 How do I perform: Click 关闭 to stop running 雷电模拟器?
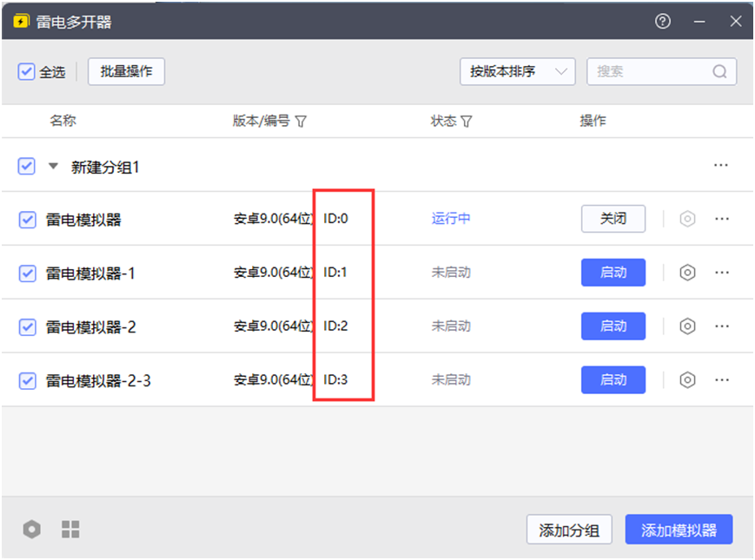pyautogui.click(x=613, y=219)
